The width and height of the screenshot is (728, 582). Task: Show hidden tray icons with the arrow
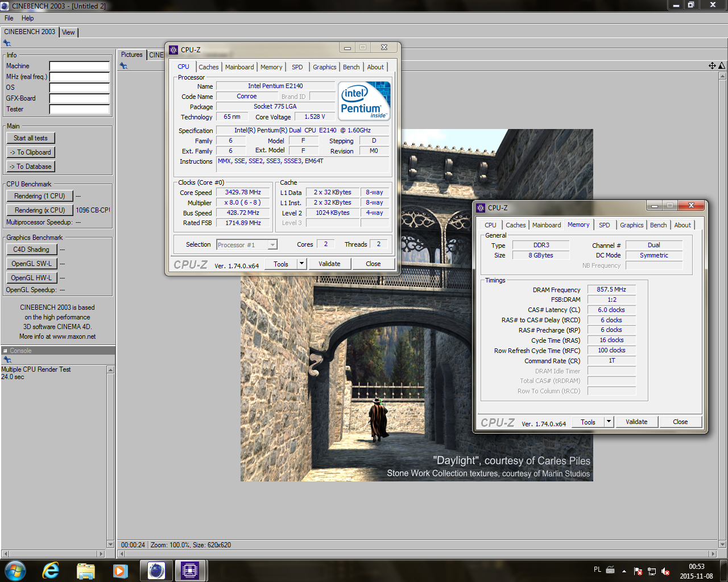(624, 571)
